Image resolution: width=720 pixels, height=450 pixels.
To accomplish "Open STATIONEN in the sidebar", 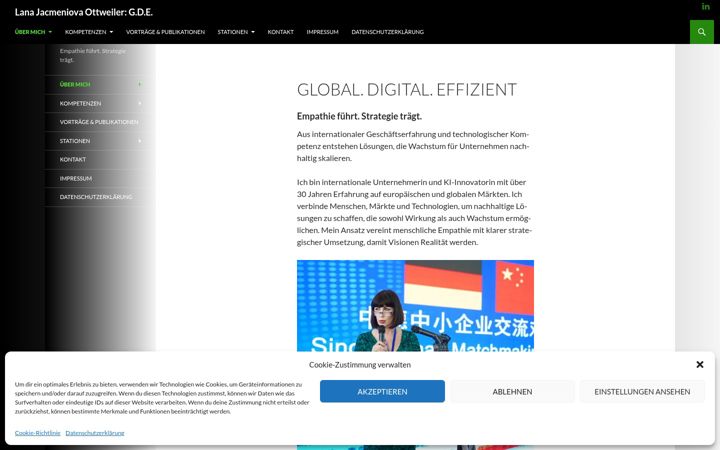I will tap(75, 141).
